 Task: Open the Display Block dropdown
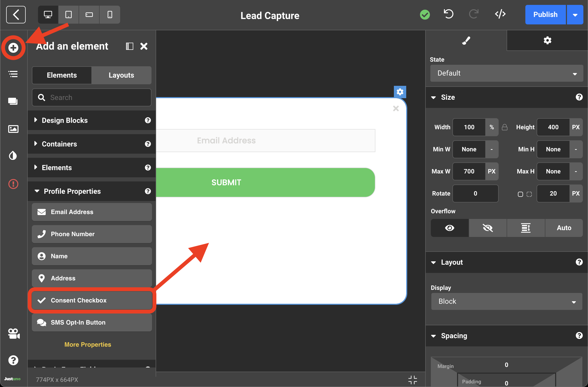pos(506,301)
